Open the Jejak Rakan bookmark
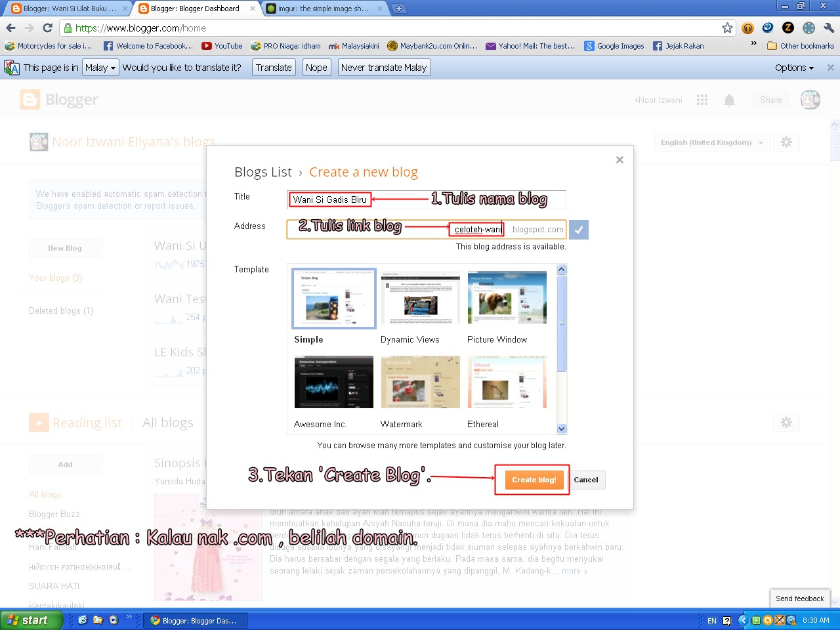Image resolution: width=840 pixels, height=630 pixels. coord(678,46)
